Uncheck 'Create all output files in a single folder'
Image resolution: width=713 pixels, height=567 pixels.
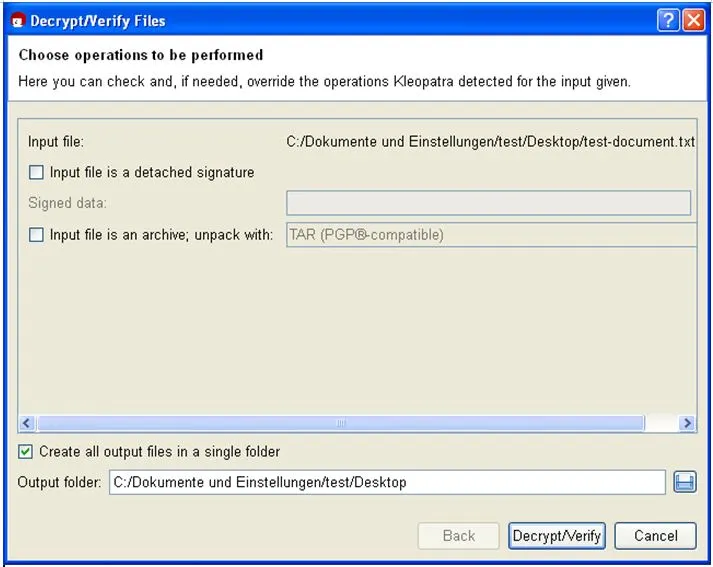[x=25, y=452]
